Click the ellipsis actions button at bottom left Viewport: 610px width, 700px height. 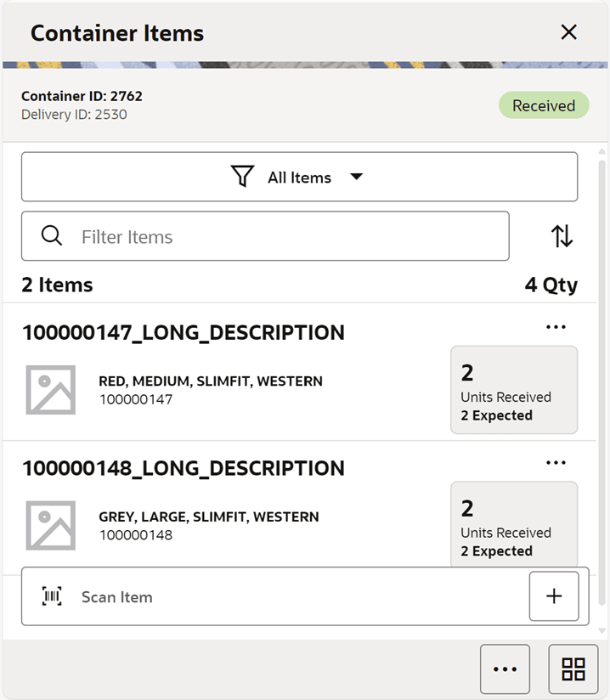pos(506,669)
